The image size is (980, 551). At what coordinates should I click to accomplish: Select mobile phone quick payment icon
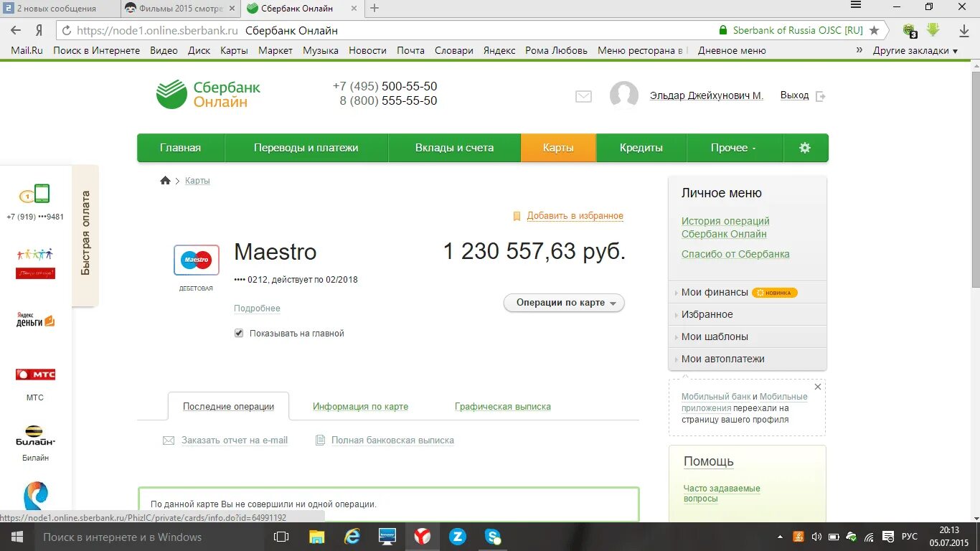pyautogui.click(x=35, y=194)
